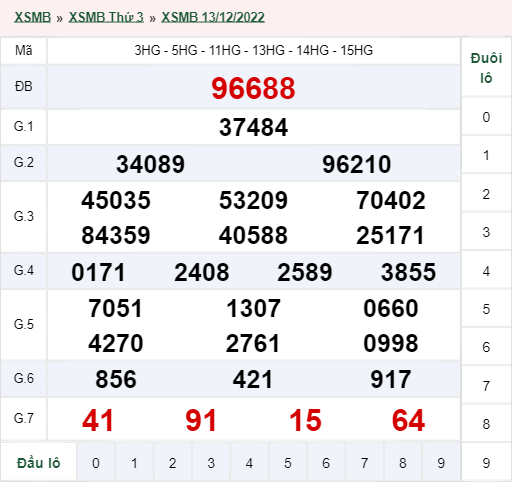Select digit 5 in Đầu lô row
This screenshot has width=512, height=482.
288,463
